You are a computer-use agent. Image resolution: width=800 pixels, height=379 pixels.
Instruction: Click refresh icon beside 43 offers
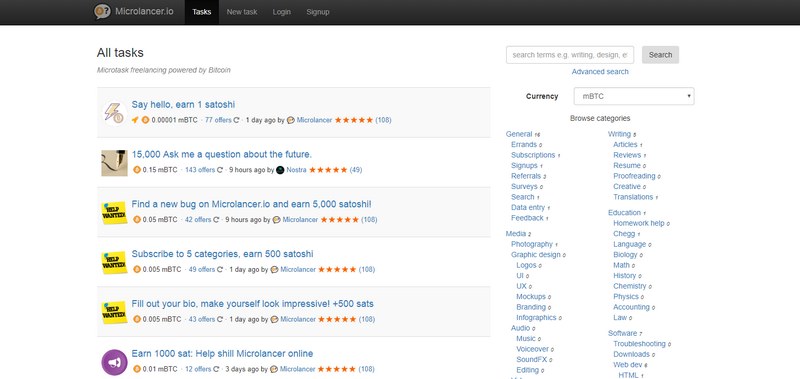(220, 319)
